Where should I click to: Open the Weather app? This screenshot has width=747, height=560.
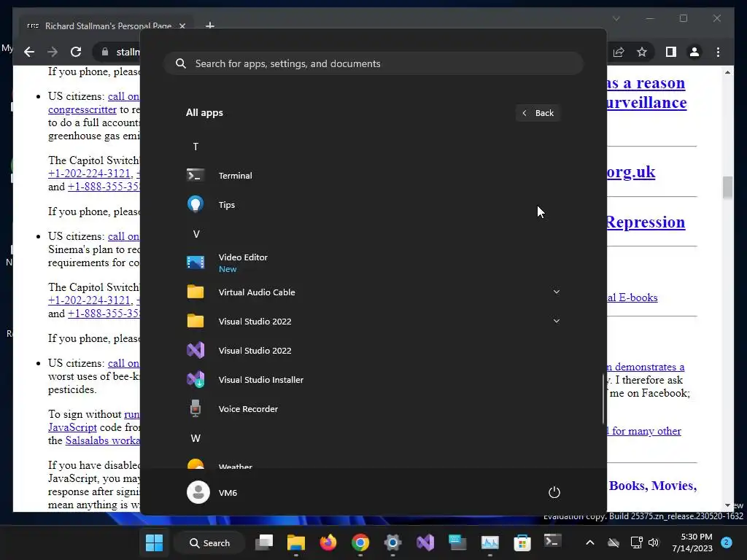click(x=373, y=464)
